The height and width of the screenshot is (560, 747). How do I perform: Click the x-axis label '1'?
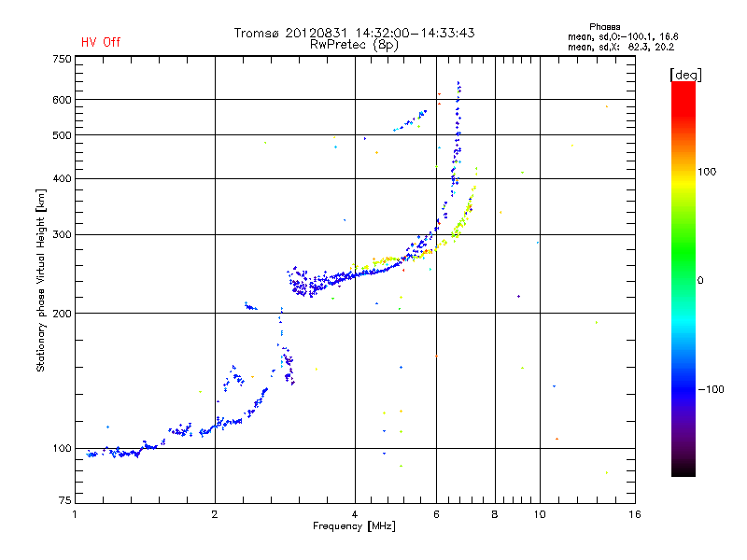(x=75, y=514)
